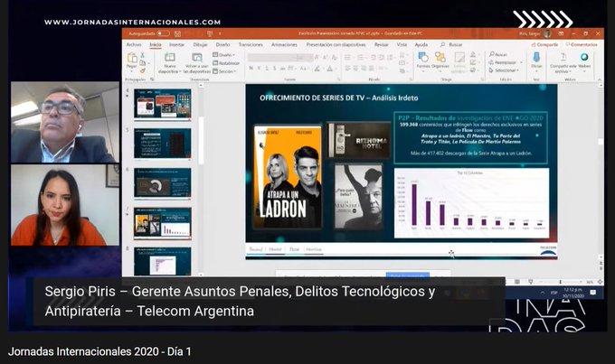615x364 pixels.
Task: Switch to the Animaciones tab
Action: coord(284,44)
